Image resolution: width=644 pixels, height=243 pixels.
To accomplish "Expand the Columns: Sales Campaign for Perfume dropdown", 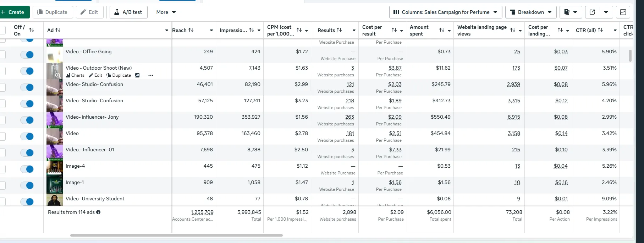I will point(445,12).
